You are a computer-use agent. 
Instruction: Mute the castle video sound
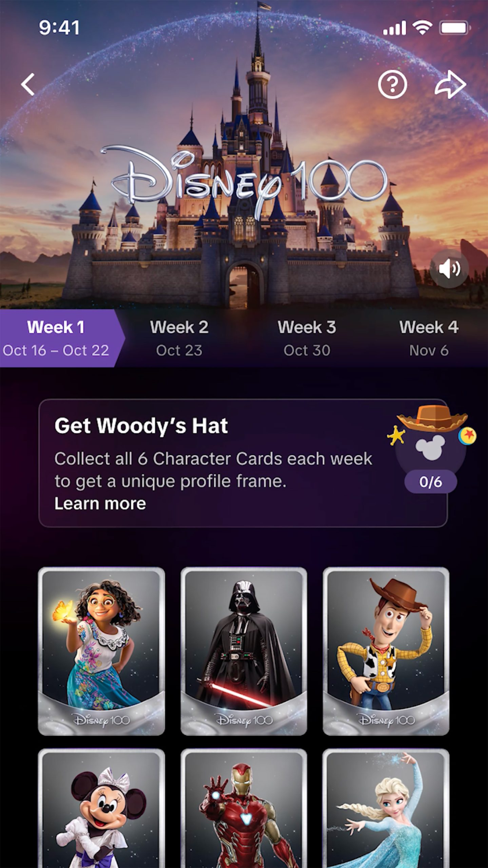pos(449,269)
